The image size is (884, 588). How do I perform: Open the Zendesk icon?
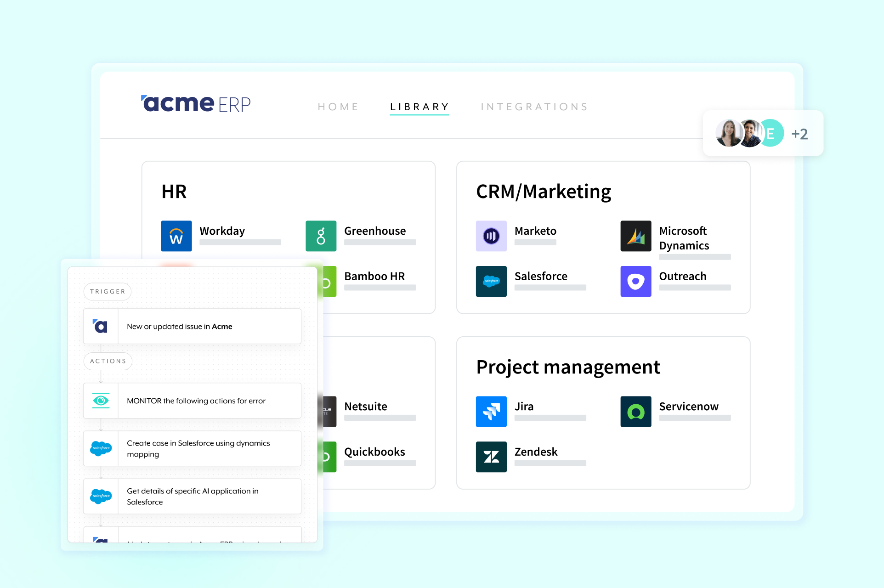[x=491, y=457]
